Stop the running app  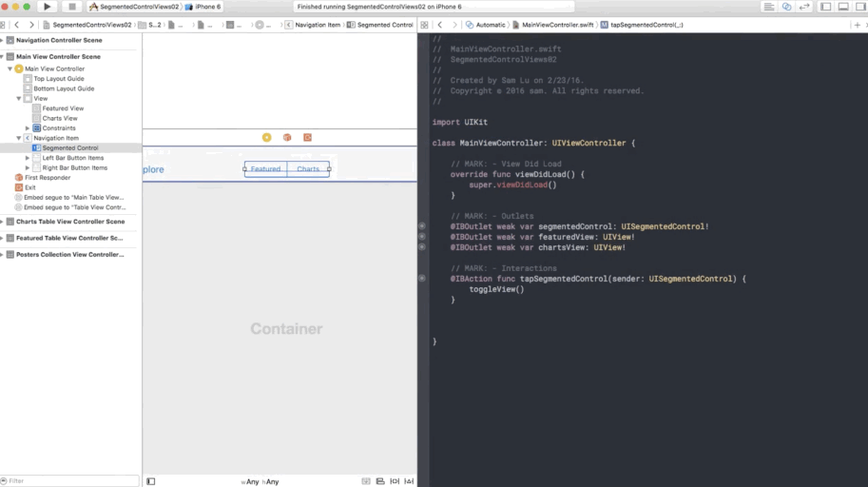[x=72, y=7]
